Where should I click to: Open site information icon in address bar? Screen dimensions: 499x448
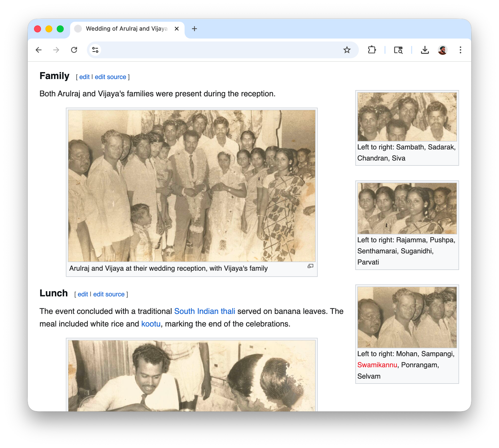point(95,50)
